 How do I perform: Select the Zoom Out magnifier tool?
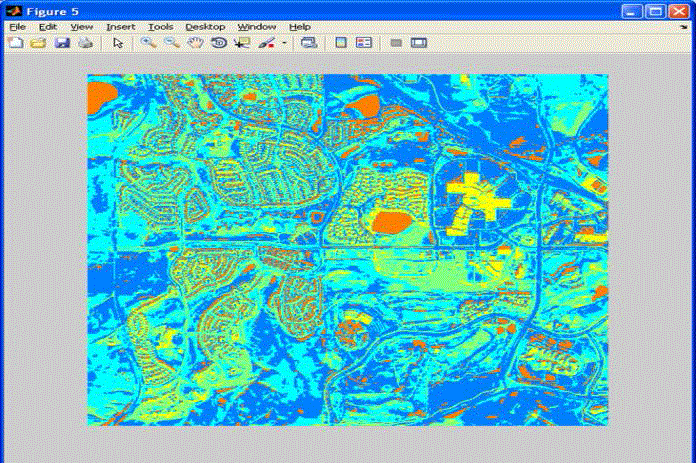click(172, 43)
